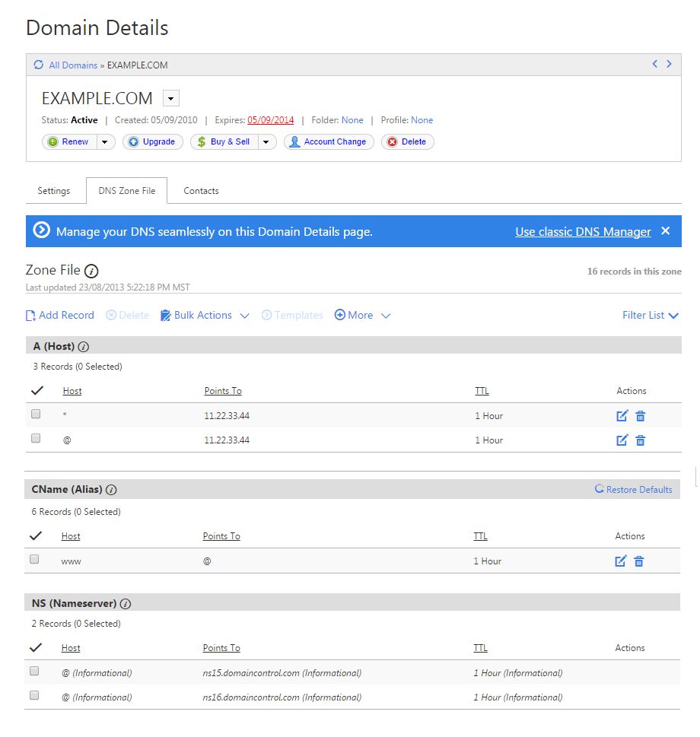Switch to the Contacts tab
The image size is (700, 737).
tap(201, 191)
